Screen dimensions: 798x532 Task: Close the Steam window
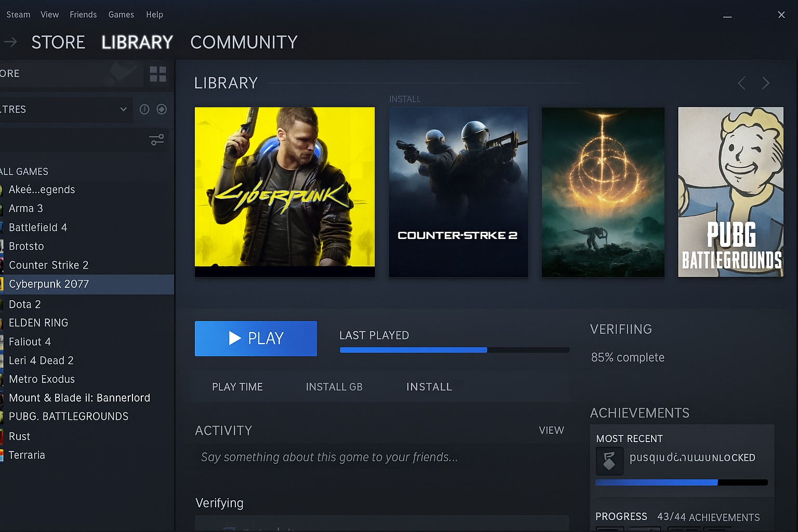click(781, 15)
